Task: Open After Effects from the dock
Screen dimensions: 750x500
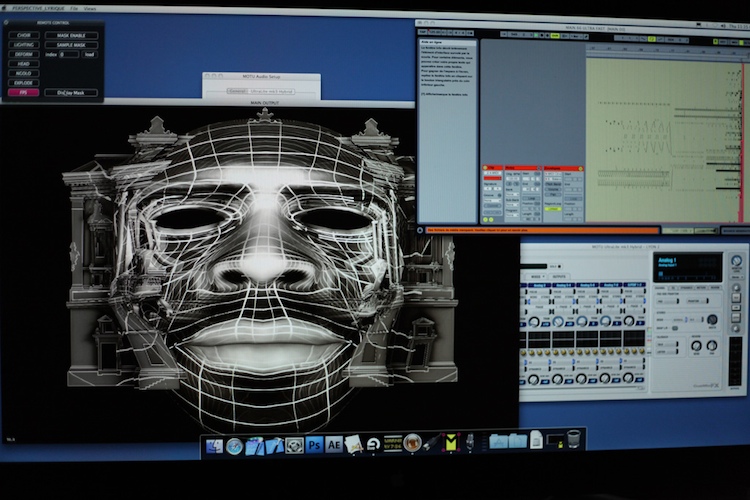Action: pos(333,445)
